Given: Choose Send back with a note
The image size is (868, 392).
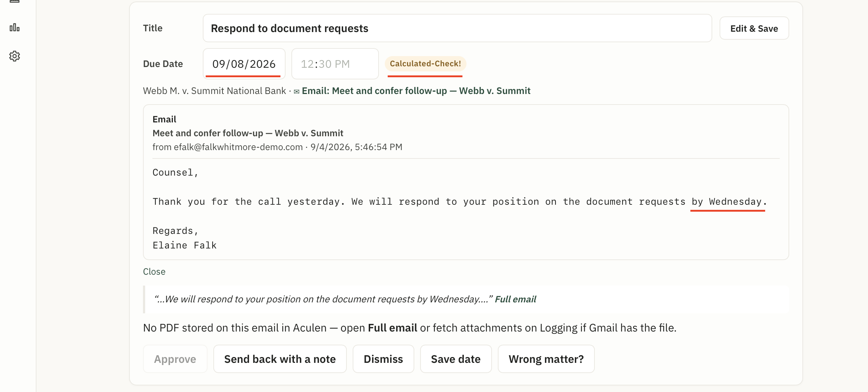Looking at the screenshot, I should (x=280, y=359).
